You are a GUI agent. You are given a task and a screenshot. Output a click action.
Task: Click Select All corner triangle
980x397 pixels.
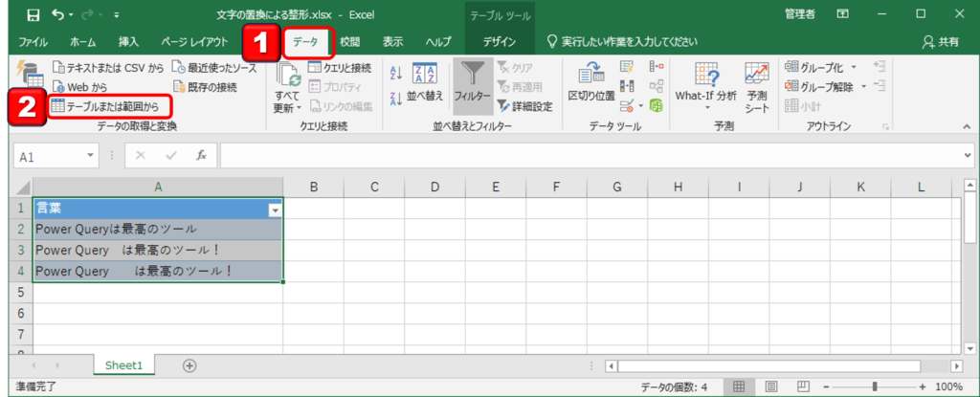click(23, 187)
